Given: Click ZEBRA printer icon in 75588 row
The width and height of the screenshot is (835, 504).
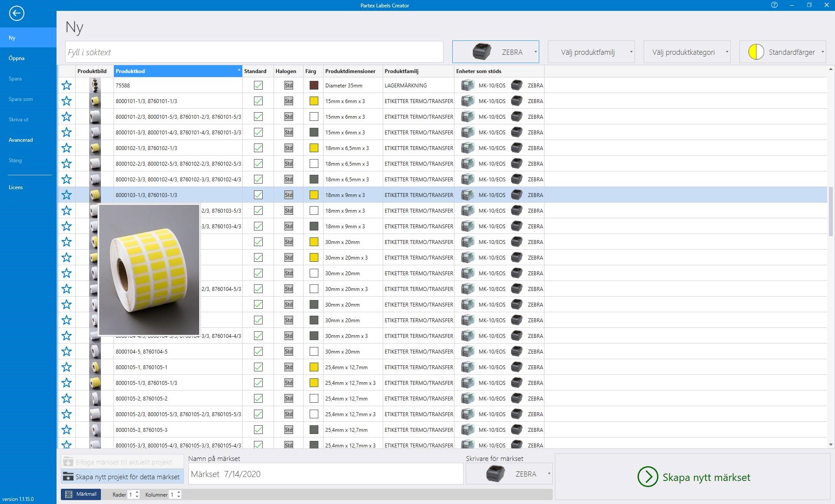Looking at the screenshot, I should tap(517, 85).
